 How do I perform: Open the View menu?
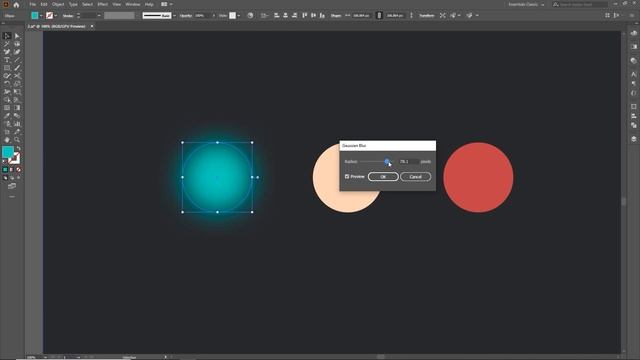tap(117, 4)
